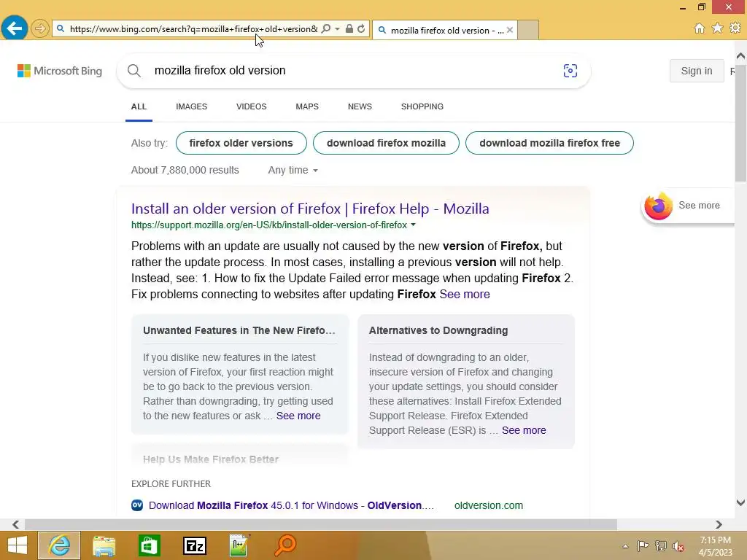Select the ALL results tab

139,106
